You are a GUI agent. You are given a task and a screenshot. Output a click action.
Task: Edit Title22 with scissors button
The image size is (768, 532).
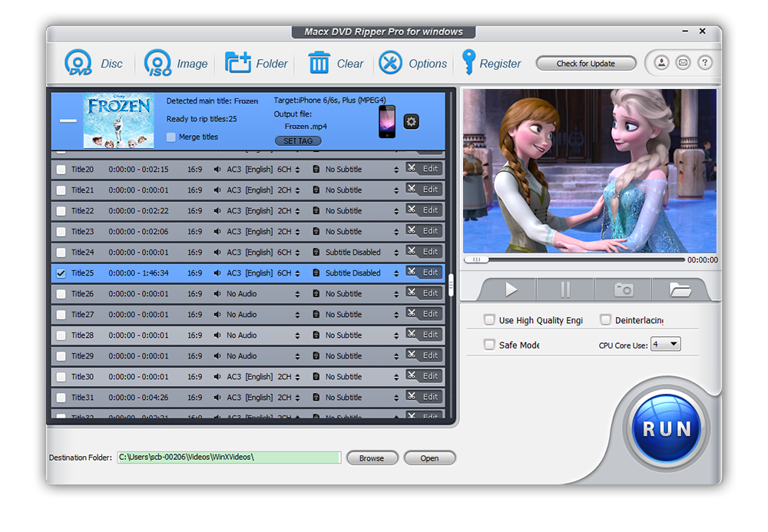424,210
